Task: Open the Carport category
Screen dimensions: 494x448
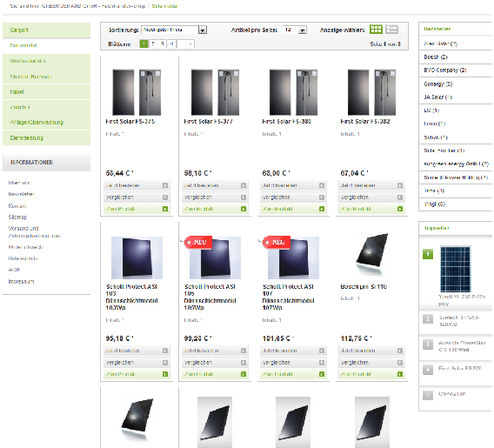Action: [46, 30]
